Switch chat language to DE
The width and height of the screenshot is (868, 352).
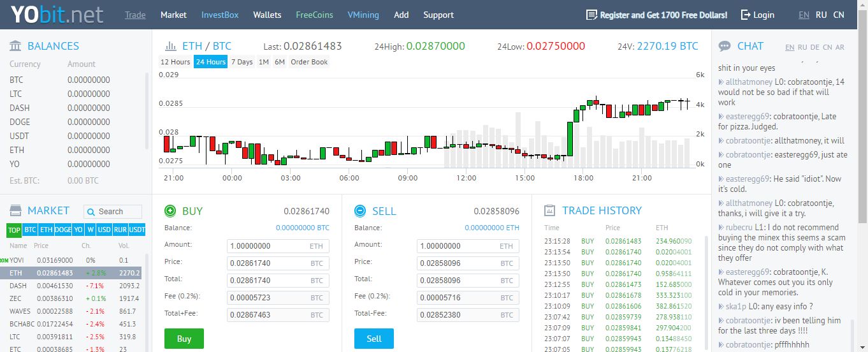(815, 47)
